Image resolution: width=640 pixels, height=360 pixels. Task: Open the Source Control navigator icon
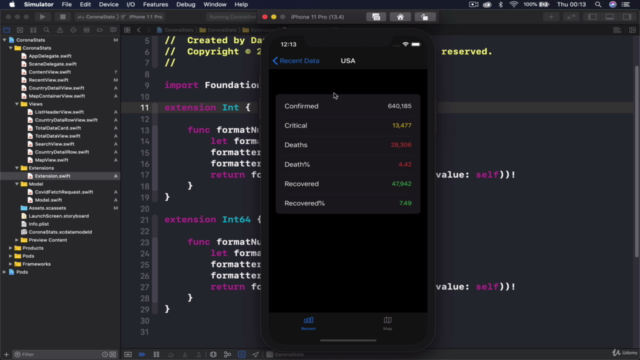coord(20,30)
